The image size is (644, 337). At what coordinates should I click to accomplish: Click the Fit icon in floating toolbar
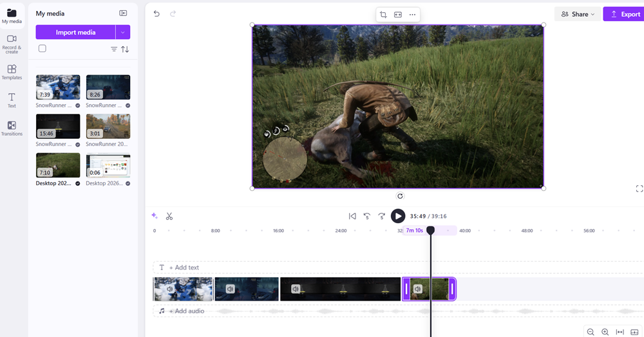tap(398, 15)
